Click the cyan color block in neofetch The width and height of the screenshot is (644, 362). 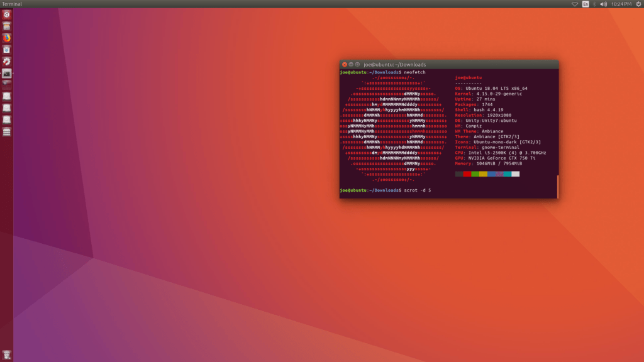point(508,174)
